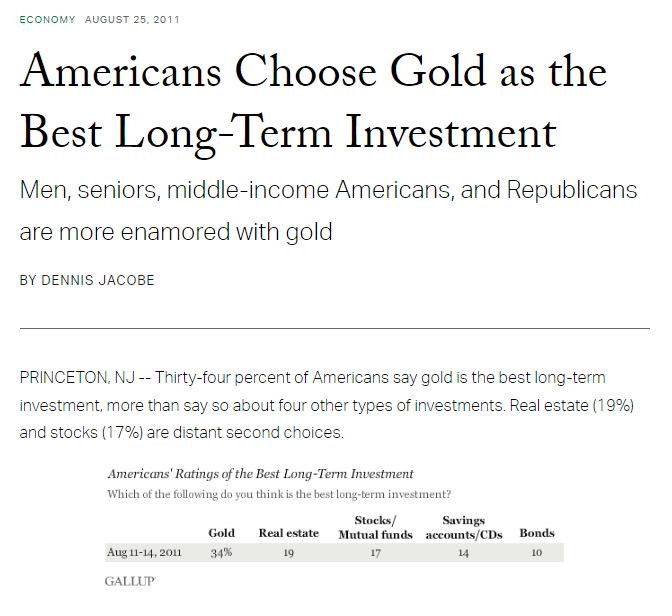Viewport: 672px width, 616px height.
Task: Click the August 25, 2011 date
Action: pyautogui.click(x=132, y=20)
